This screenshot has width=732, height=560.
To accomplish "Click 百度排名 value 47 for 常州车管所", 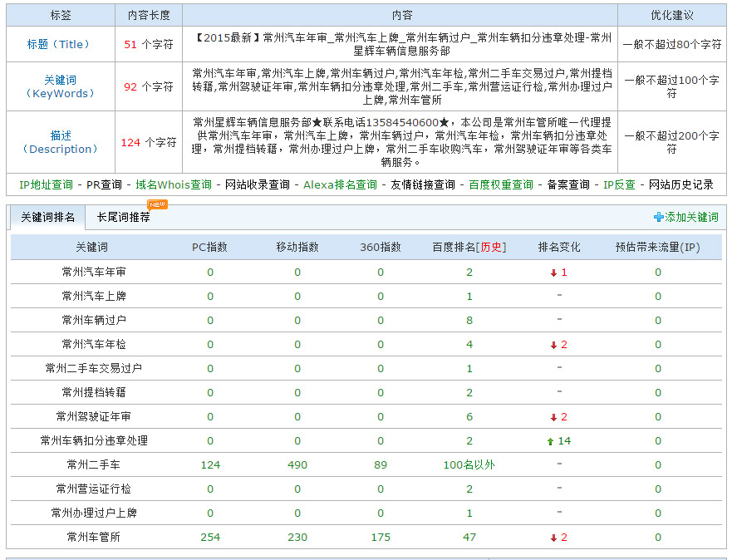I will click(469, 538).
